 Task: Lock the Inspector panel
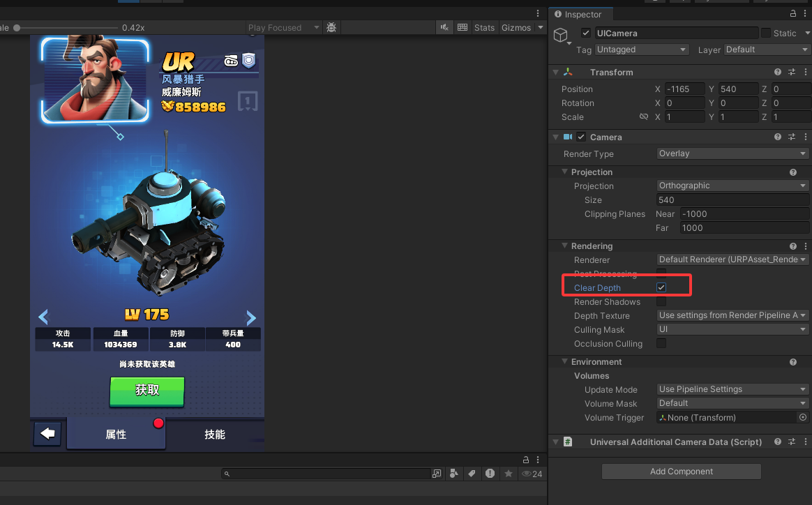793,14
